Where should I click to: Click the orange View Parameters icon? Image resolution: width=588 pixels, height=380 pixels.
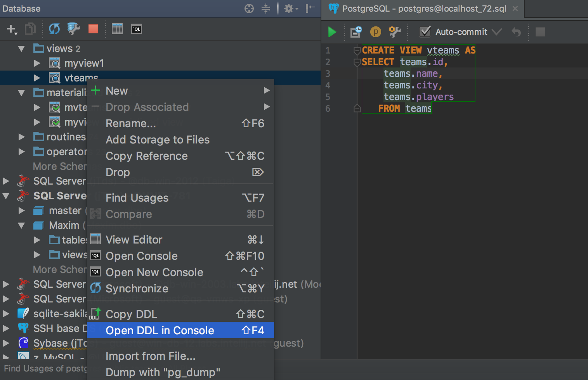point(376,32)
